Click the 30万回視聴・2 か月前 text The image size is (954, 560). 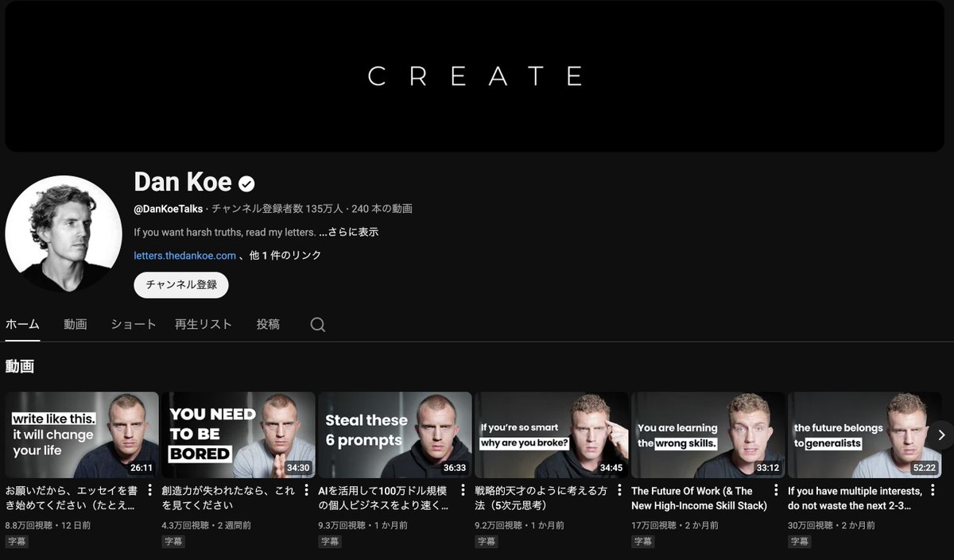[x=832, y=525]
